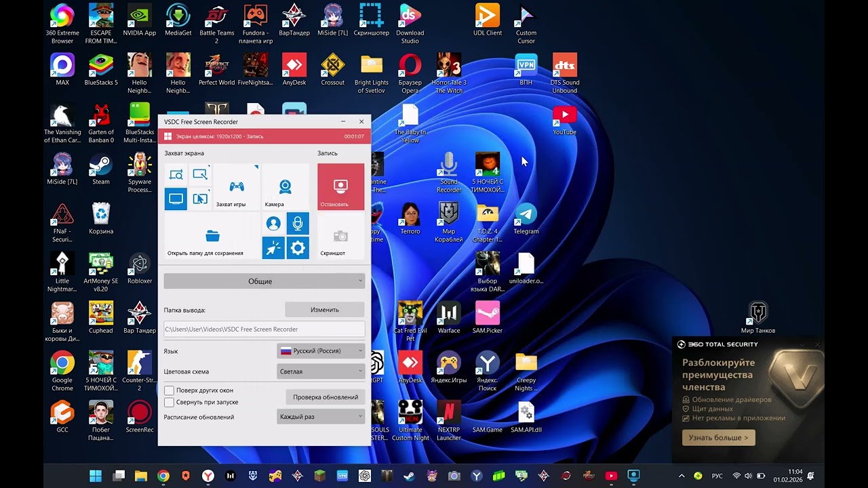Open the Cuphead desktop icon
The height and width of the screenshot is (488, 868).
tap(101, 318)
